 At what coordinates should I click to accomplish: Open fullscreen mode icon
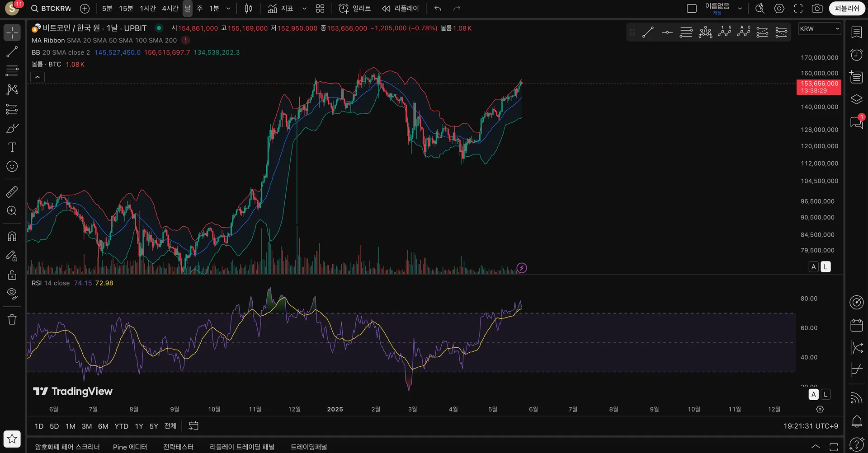pyautogui.click(x=798, y=9)
